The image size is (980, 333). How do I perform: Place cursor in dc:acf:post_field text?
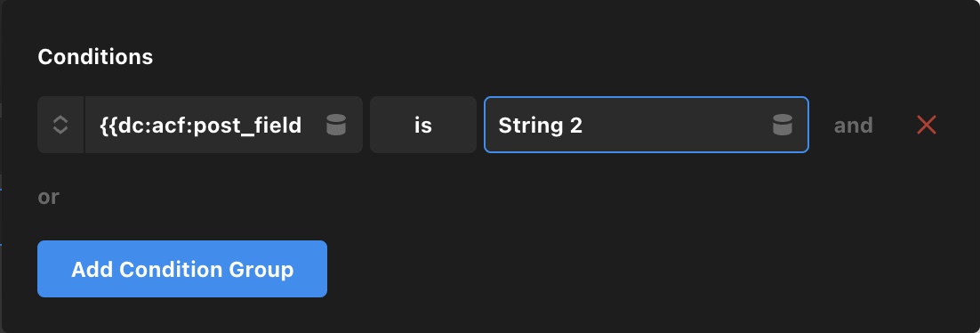(x=201, y=126)
